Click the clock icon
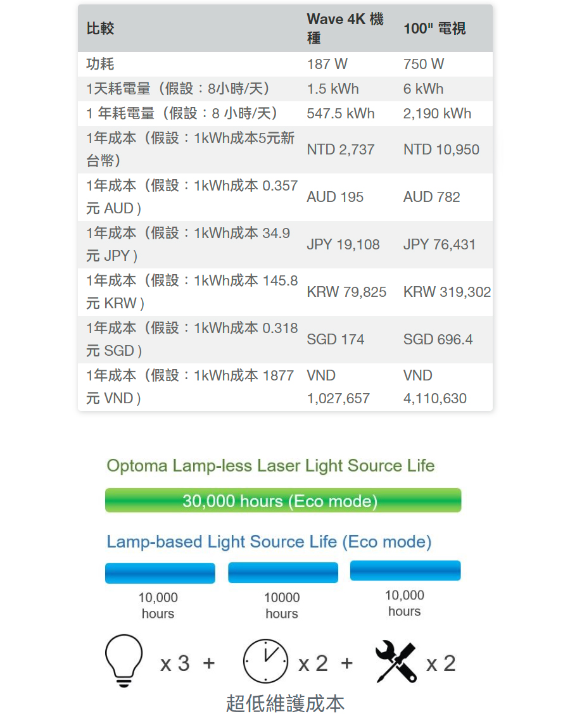570x728 pixels. (x=265, y=661)
